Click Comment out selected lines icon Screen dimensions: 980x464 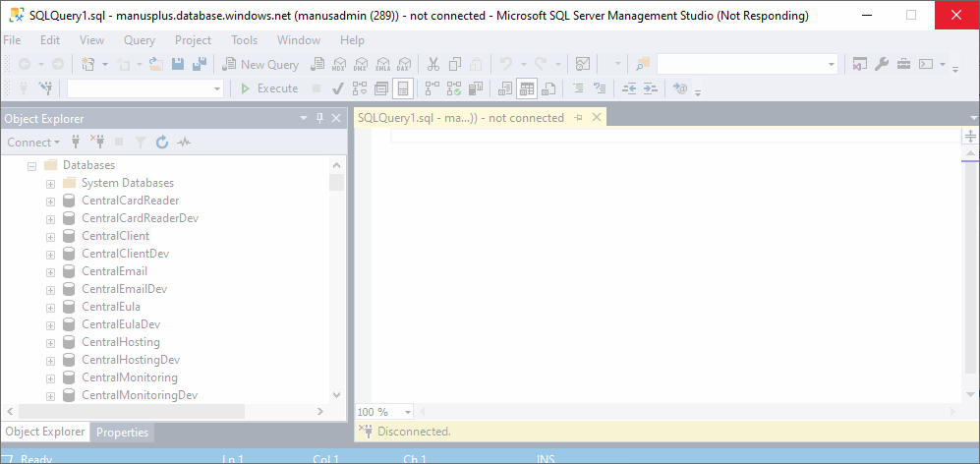(578, 88)
